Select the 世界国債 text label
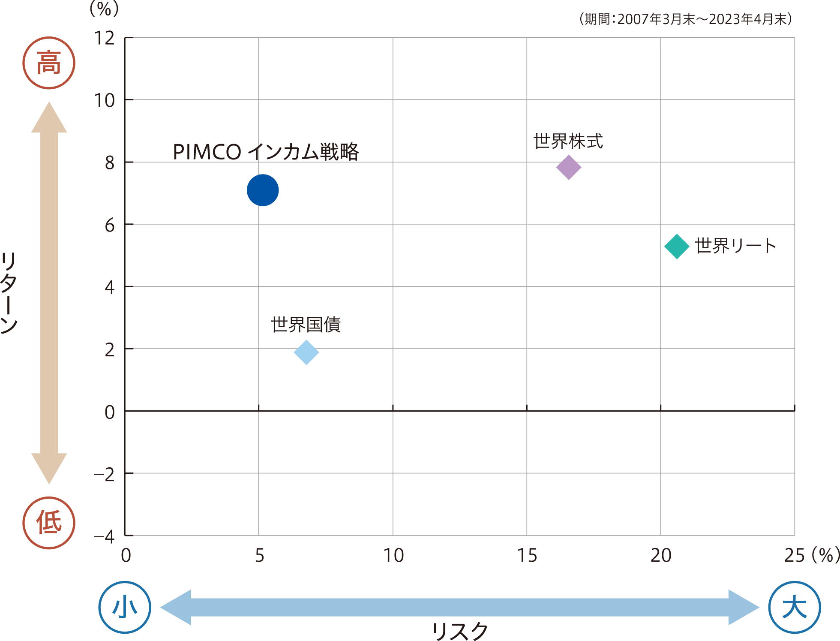Image resolution: width=840 pixels, height=641 pixels. pyautogui.click(x=307, y=325)
